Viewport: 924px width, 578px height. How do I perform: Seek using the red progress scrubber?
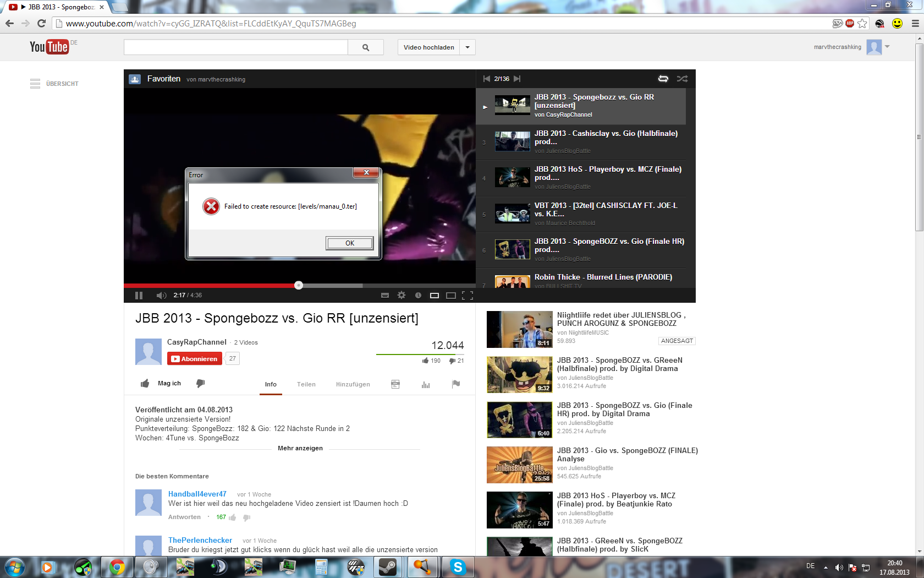[299, 285]
